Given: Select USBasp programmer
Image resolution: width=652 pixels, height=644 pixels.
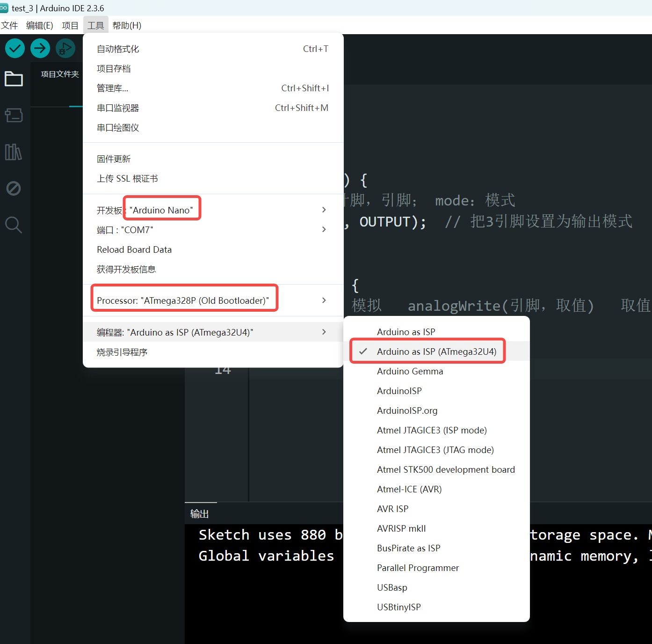Looking at the screenshot, I should tap(436, 587).
